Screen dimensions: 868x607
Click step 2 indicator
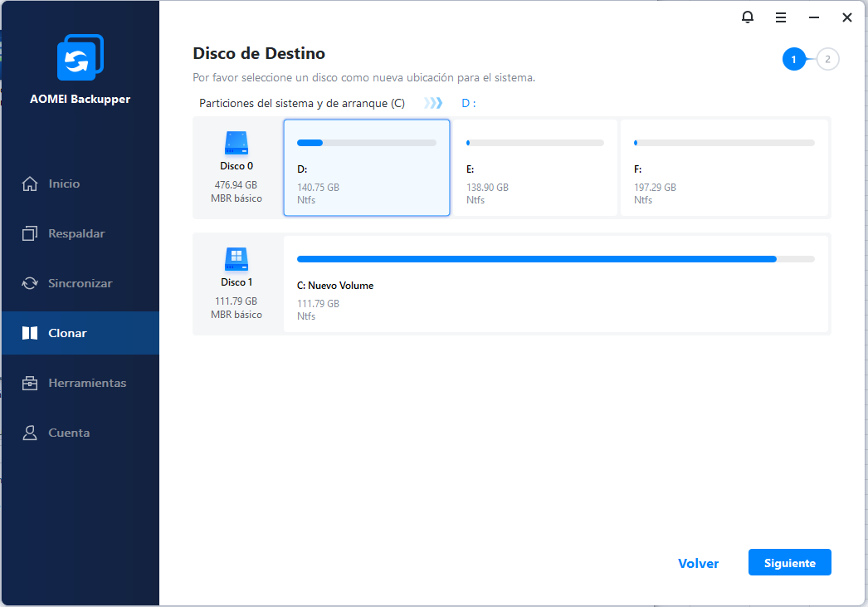point(827,59)
